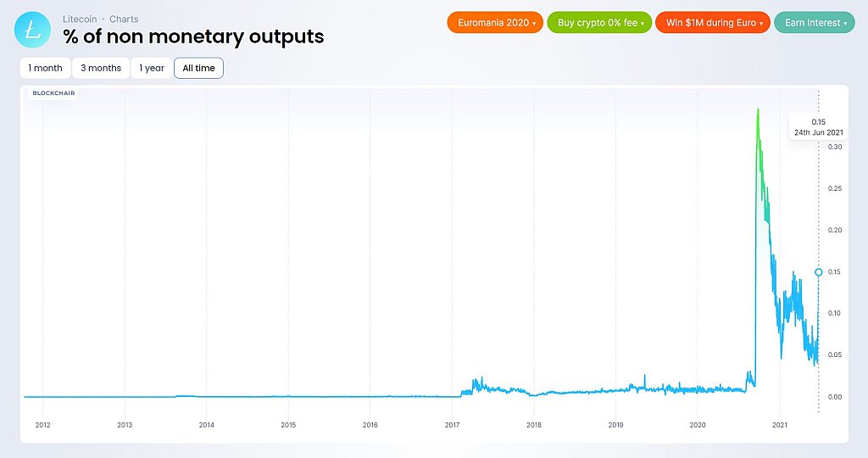Open Win $1M during Euro dropdown
The image size is (868, 458).
[x=713, y=23]
